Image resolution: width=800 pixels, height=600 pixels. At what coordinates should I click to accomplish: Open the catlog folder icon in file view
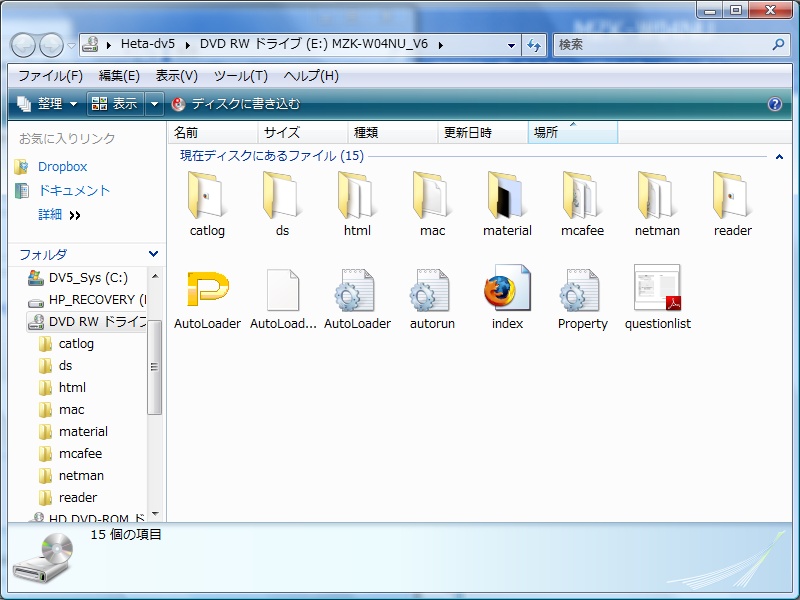pos(207,196)
